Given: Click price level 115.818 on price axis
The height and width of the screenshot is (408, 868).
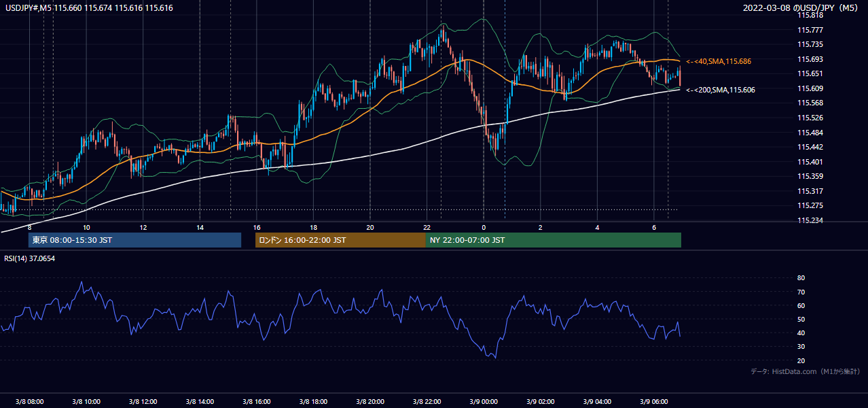Looking at the screenshot, I should tap(809, 15).
